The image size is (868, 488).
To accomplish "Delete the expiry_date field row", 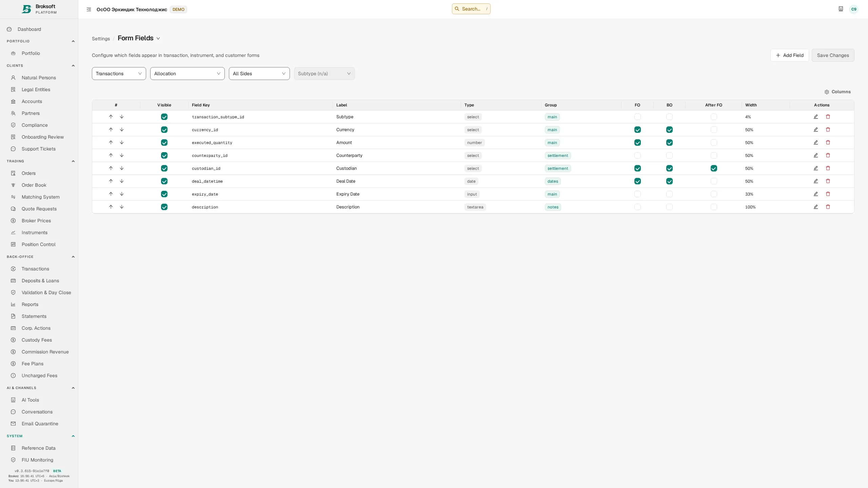I will tap(828, 194).
